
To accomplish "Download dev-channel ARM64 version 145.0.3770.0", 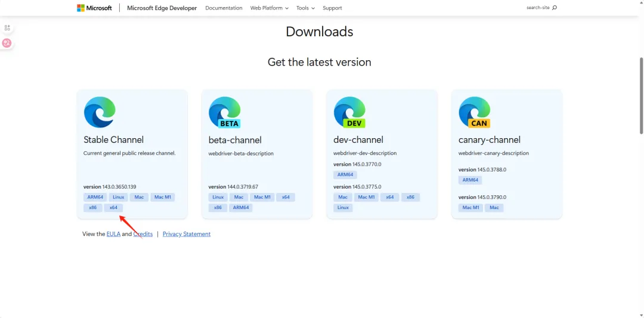I will [345, 174].
